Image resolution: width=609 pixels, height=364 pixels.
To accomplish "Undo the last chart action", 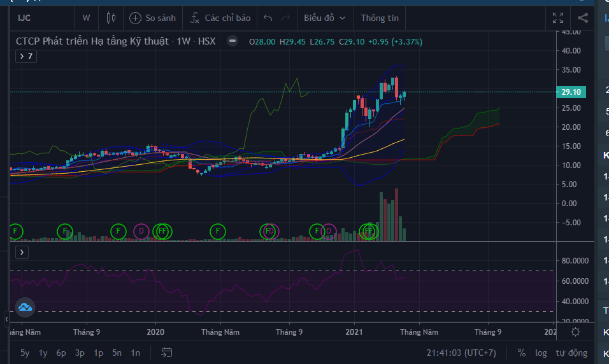I will pos(268,18).
